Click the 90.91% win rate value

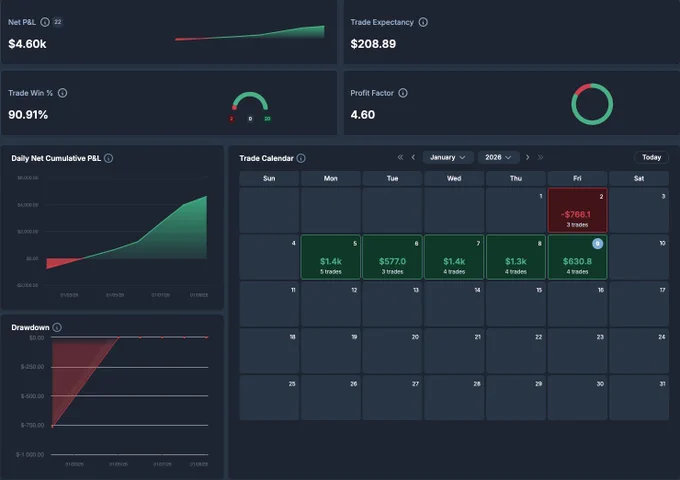(x=28, y=115)
